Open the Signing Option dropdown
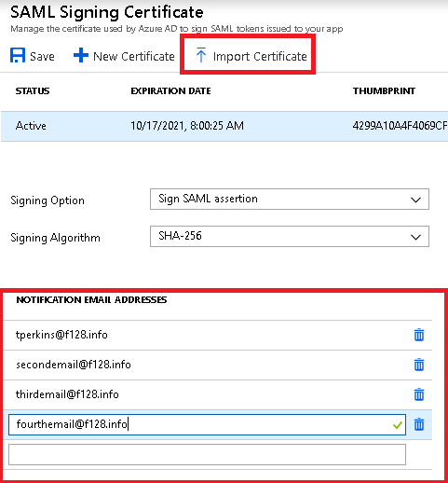448x483 pixels. tap(290, 199)
